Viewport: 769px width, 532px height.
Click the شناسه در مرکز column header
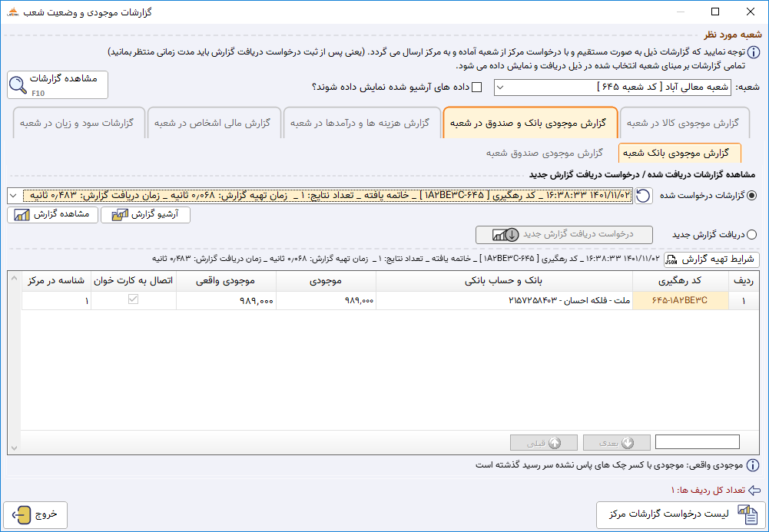pyautogui.click(x=56, y=281)
